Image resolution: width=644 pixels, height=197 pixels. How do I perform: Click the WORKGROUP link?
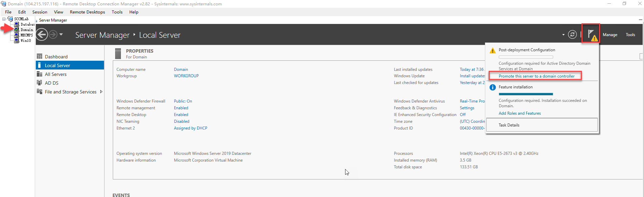pos(186,76)
